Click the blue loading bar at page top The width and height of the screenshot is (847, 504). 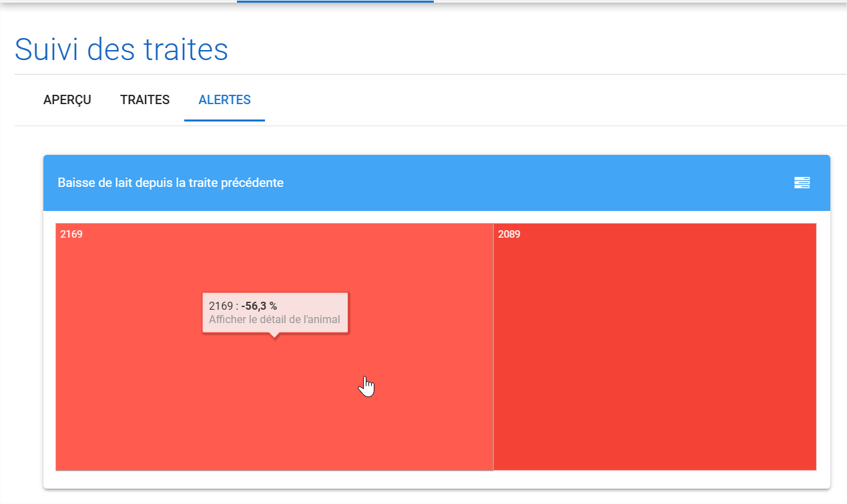coord(335,1)
